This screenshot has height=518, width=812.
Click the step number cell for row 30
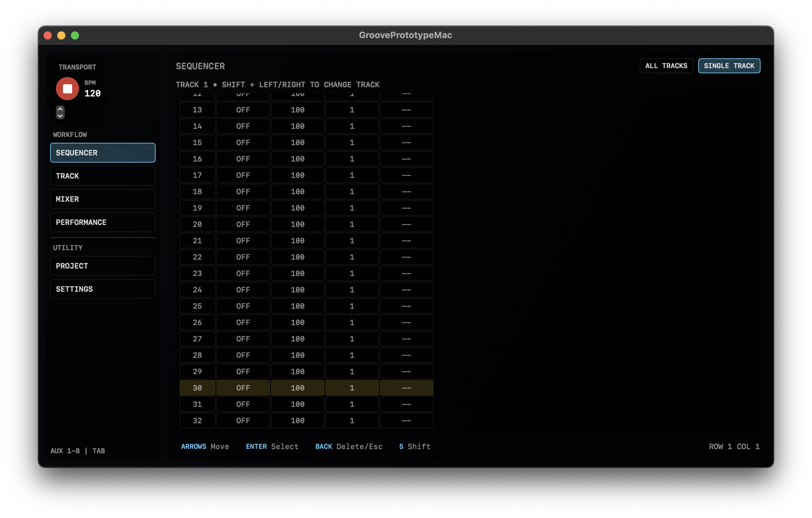[x=197, y=388]
